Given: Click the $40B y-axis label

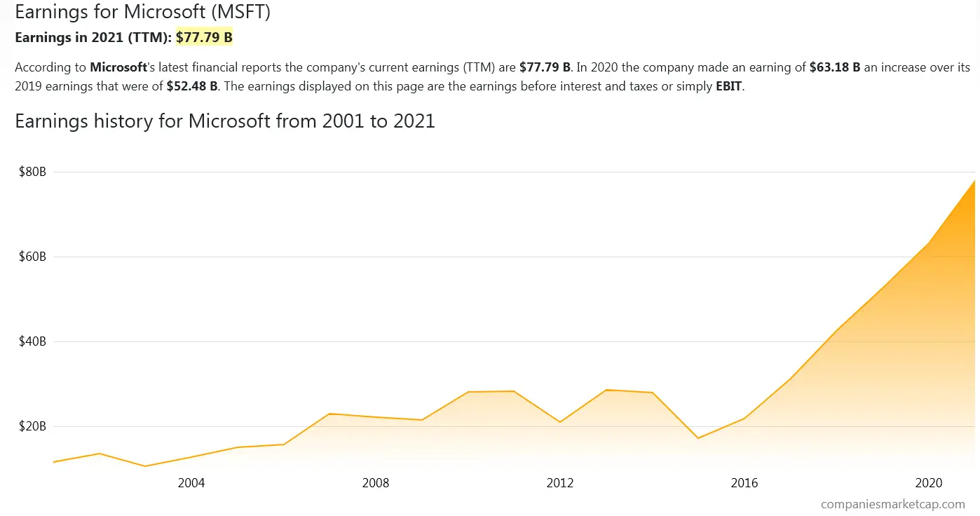Looking at the screenshot, I should coord(33,342).
